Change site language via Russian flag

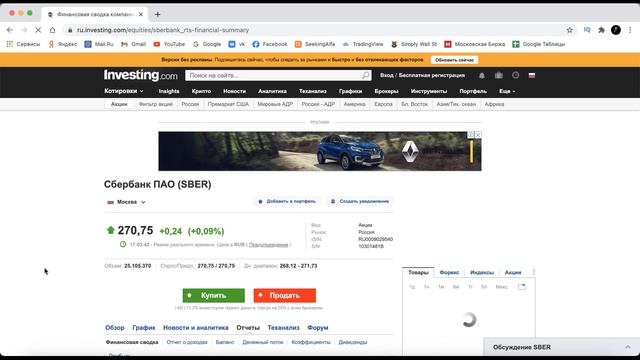pos(532,76)
